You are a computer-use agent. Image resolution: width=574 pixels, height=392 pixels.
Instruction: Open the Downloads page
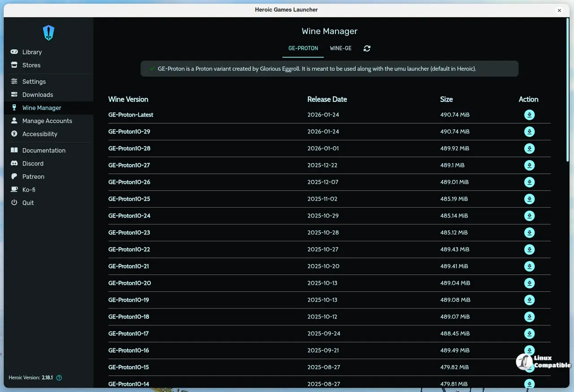[38, 95]
